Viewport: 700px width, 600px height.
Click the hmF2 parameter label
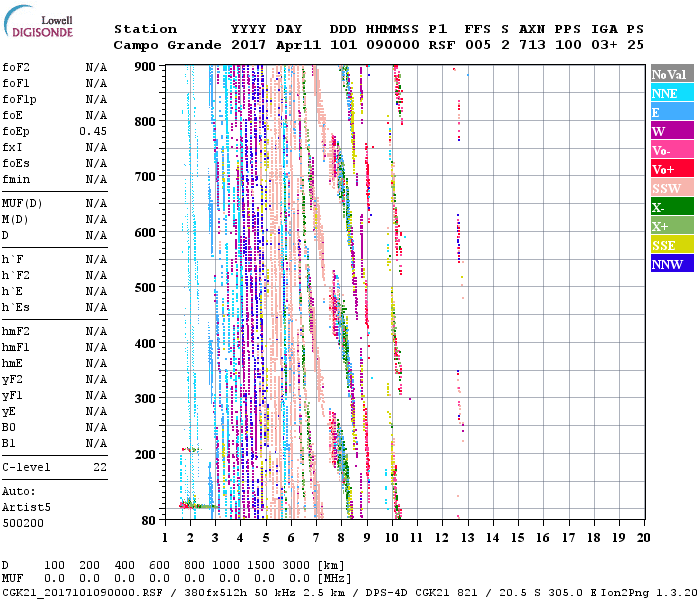pos(16,331)
